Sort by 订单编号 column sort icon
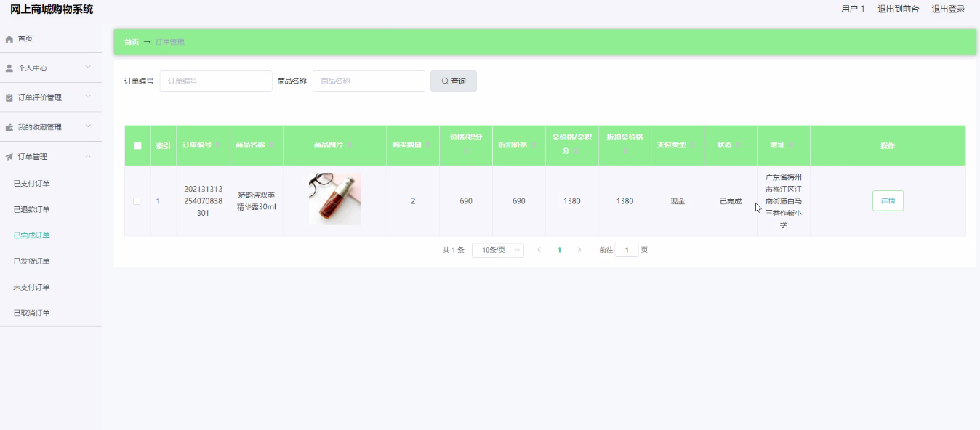The height and width of the screenshot is (430, 980). click(218, 145)
